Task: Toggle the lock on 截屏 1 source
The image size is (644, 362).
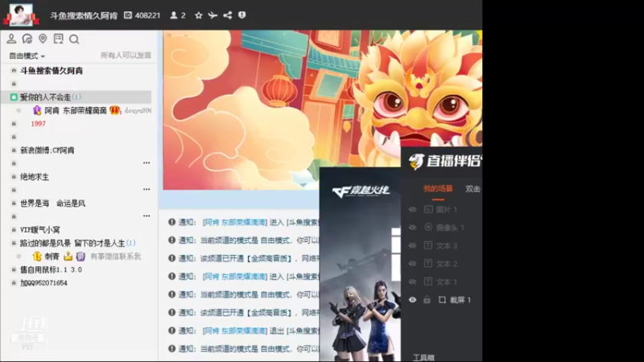Action: (x=427, y=299)
